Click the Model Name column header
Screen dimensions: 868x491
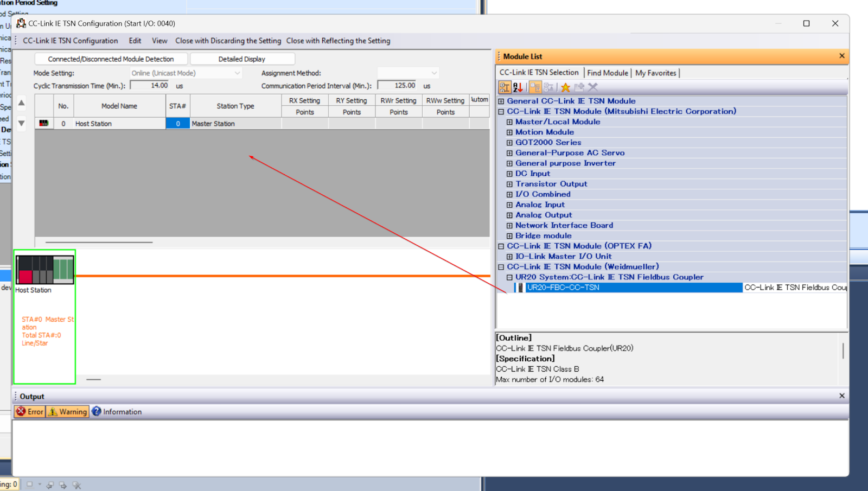[119, 106]
